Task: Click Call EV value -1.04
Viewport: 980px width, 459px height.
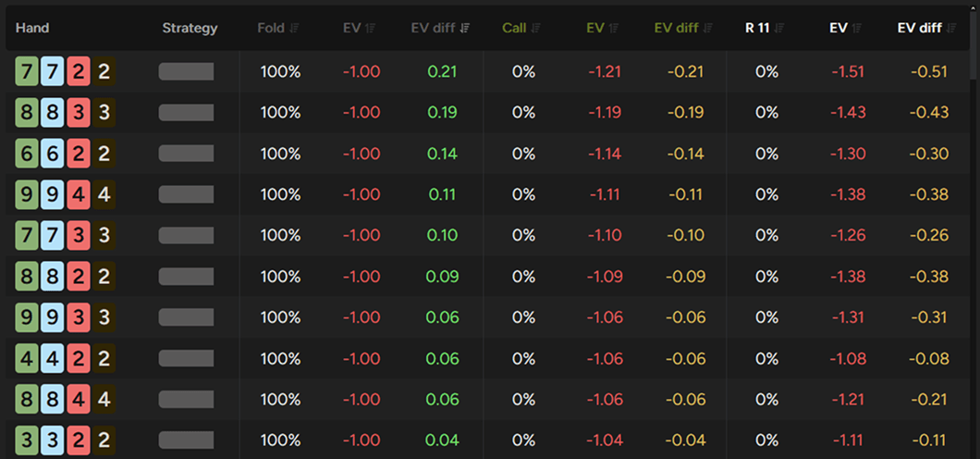Action: click(x=605, y=440)
